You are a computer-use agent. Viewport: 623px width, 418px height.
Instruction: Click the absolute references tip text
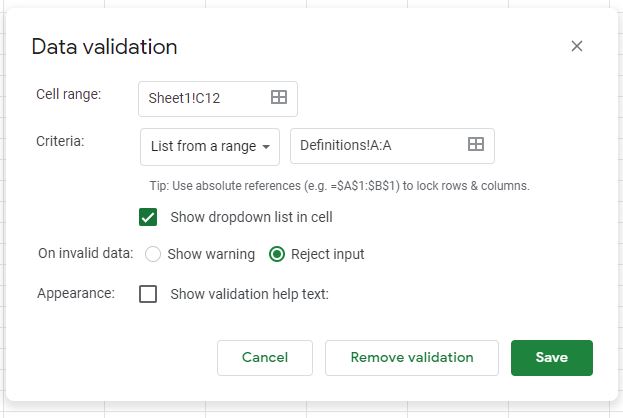pos(340,186)
